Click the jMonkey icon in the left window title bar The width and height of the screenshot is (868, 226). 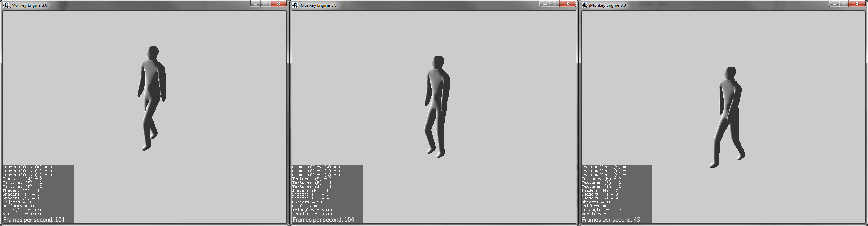pos(6,5)
